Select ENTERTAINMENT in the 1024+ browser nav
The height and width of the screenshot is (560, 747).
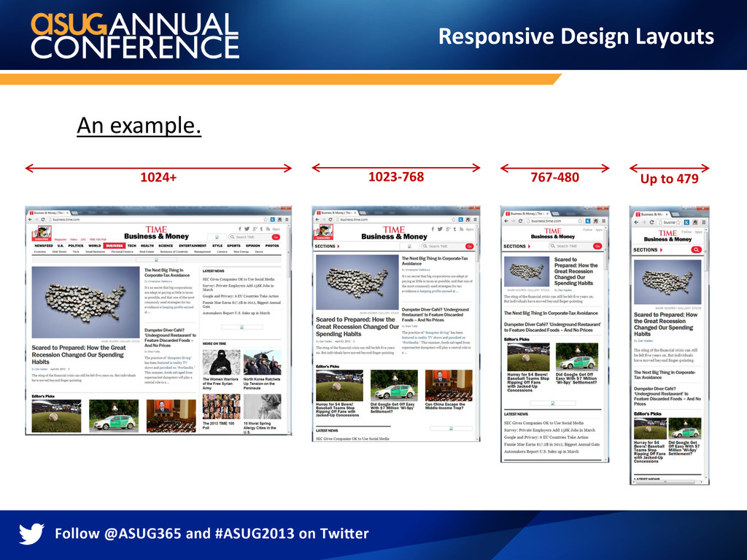[x=193, y=246]
